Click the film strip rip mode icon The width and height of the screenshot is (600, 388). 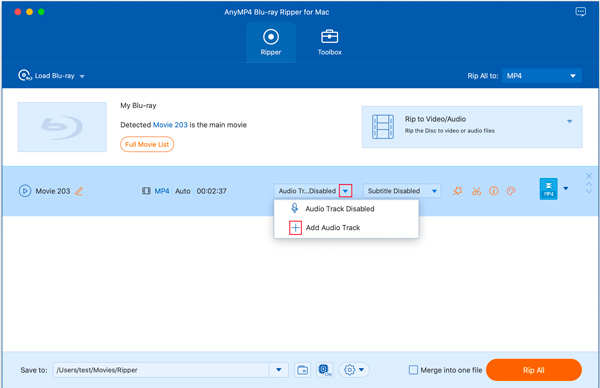click(x=383, y=127)
